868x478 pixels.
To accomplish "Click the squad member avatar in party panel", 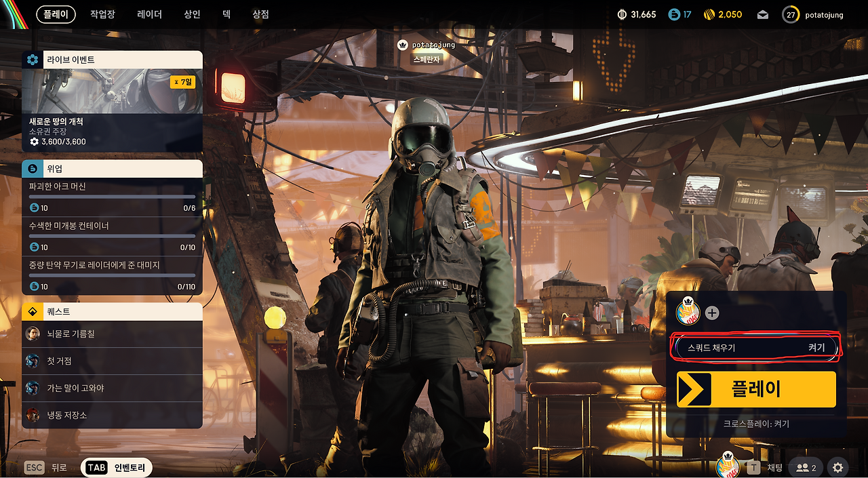I will pyautogui.click(x=688, y=313).
